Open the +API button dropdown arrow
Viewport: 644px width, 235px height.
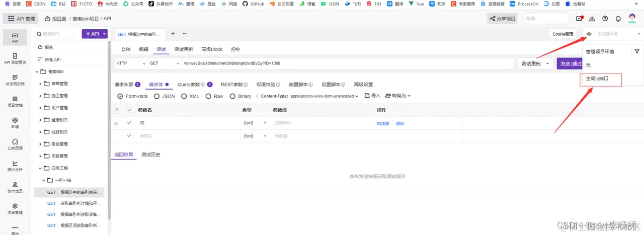point(105,34)
